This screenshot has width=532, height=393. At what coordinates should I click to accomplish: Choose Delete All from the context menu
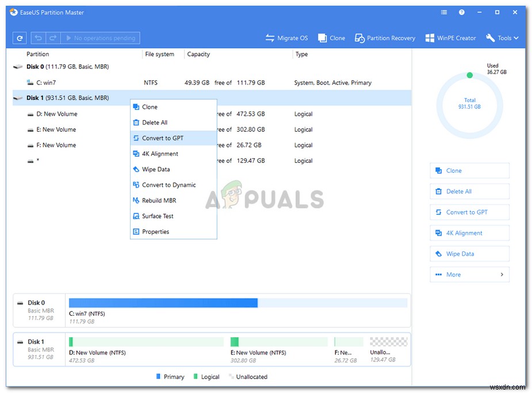pos(173,123)
